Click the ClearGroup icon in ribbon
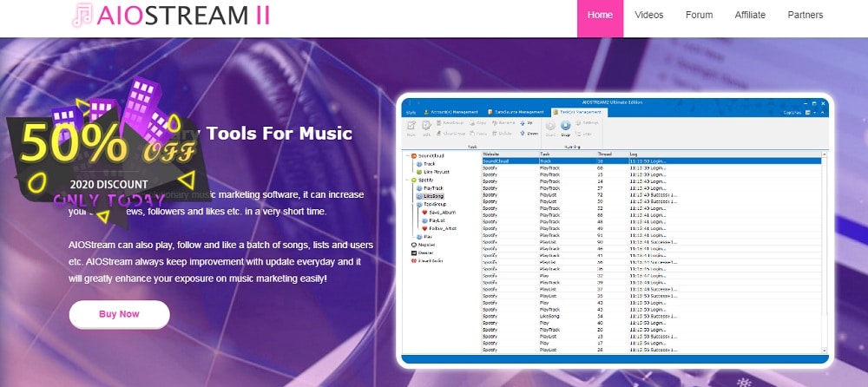Screen dimensions: 868x387 coord(450,133)
